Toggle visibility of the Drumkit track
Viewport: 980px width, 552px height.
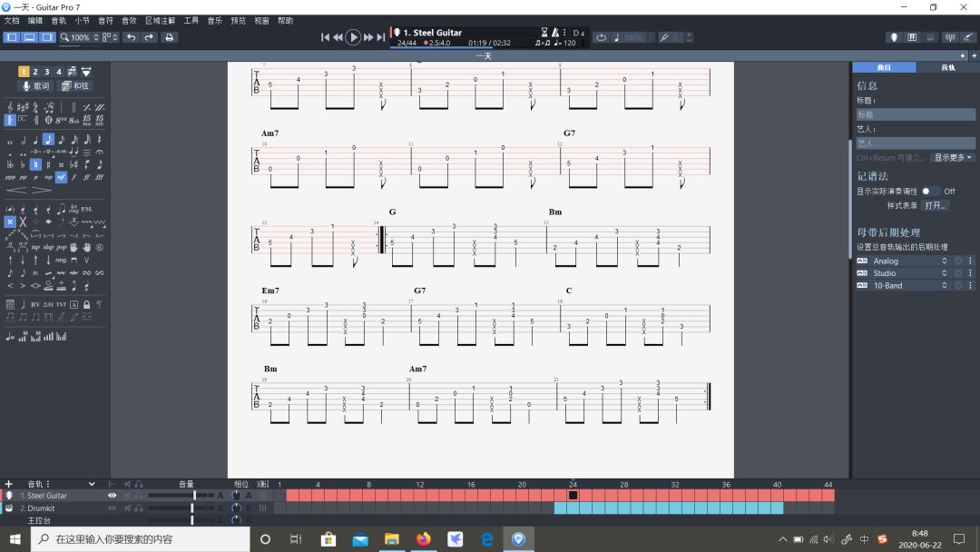(113, 508)
